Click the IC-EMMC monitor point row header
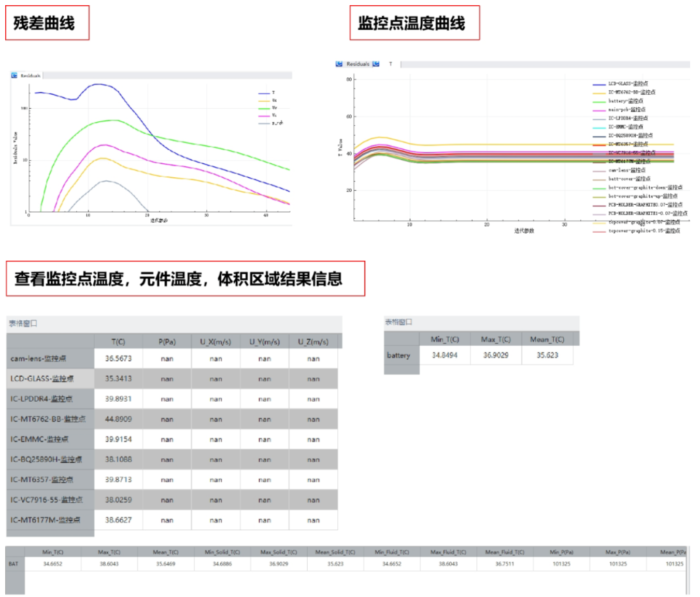 [50, 439]
